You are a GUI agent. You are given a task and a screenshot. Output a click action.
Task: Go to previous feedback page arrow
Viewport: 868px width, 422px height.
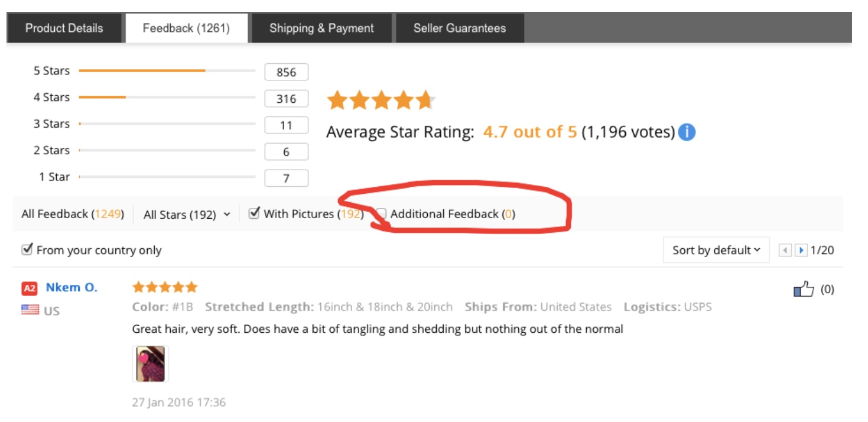785,250
